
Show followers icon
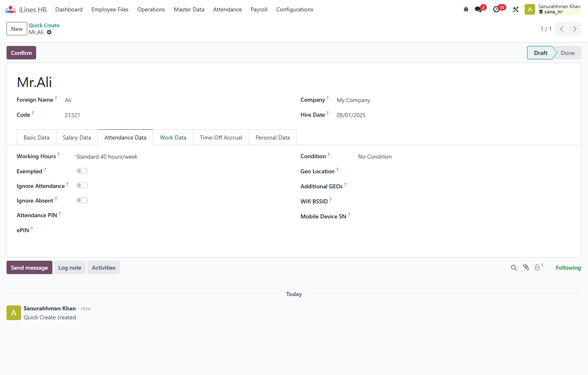pyautogui.click(x=538, y=267)
